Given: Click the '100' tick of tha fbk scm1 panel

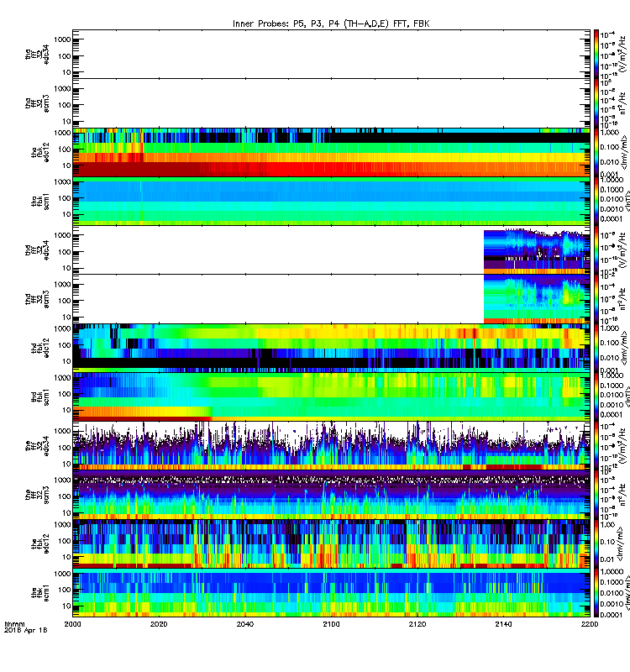Looking at the screenshot, I should click(65, 198).
